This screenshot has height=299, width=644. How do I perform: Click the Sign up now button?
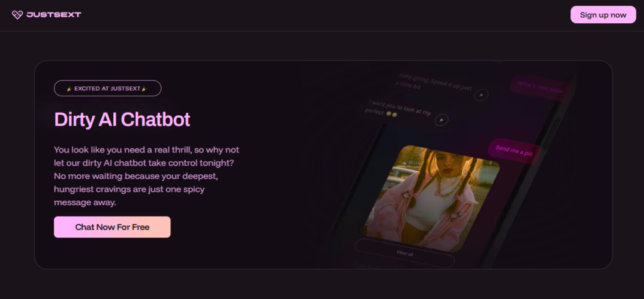(x=603, y=15)
